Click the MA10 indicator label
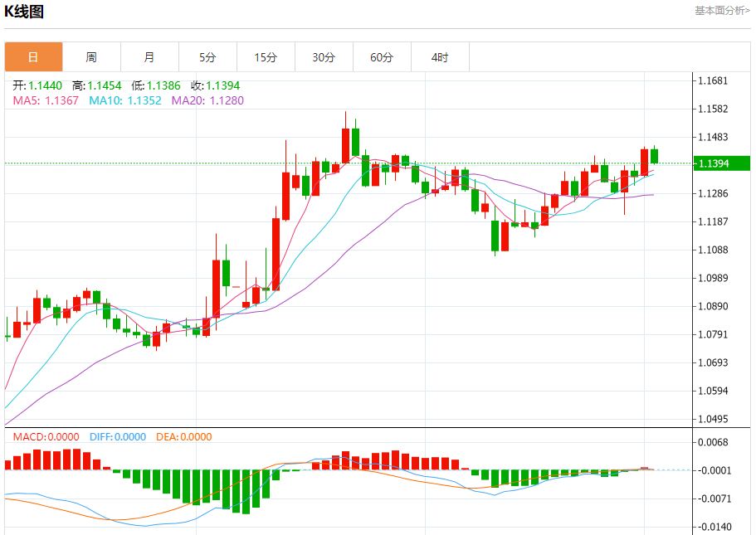756x535 pixels. click(125, 100)
